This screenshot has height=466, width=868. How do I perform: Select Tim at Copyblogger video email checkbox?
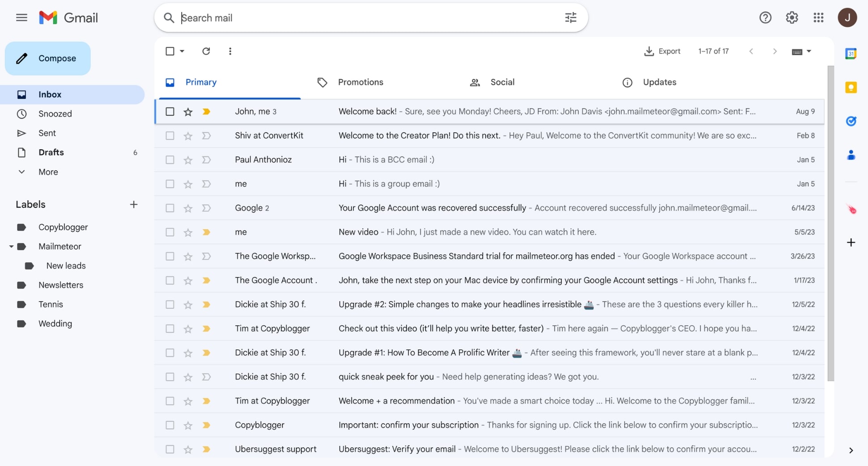tap(169, 328)
